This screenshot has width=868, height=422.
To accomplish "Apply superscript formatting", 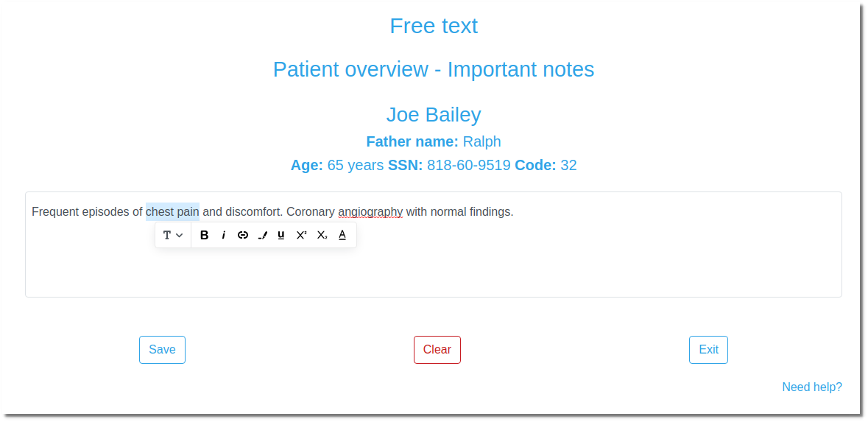I will click(x=301, y=236).
